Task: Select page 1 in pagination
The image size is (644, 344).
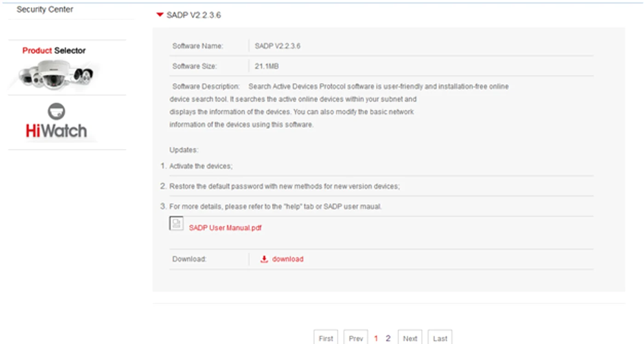Action: pos(376,338)
